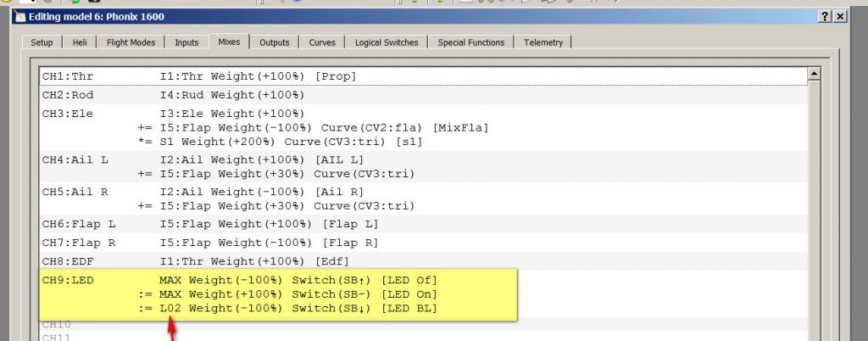Go to the Flight Modes tab
This screenshot has width=868, height=341.
coord(131,42)
